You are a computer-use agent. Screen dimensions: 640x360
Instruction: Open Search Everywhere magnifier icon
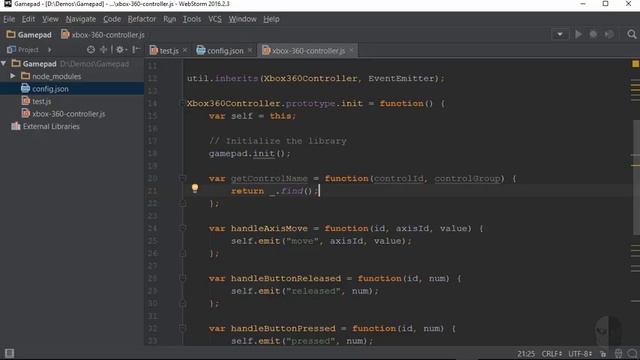pyautogui.click(x=632, y=35)
